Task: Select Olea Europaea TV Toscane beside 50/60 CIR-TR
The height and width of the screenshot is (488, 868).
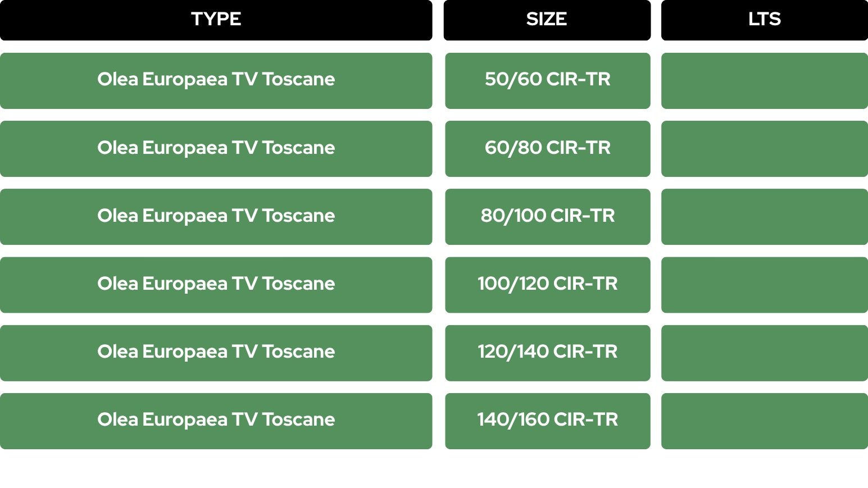Action: point(216,81)
